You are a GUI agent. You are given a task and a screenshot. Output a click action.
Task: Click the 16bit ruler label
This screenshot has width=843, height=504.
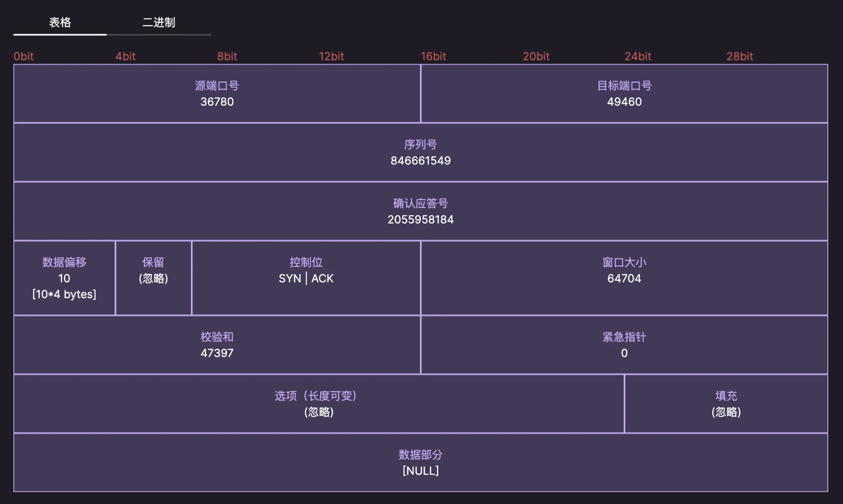[x=433, y=56]
